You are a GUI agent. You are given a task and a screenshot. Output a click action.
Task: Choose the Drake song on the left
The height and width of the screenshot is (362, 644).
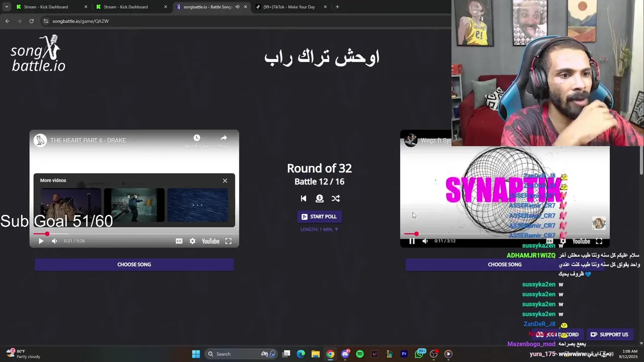[x=134, y=264]
